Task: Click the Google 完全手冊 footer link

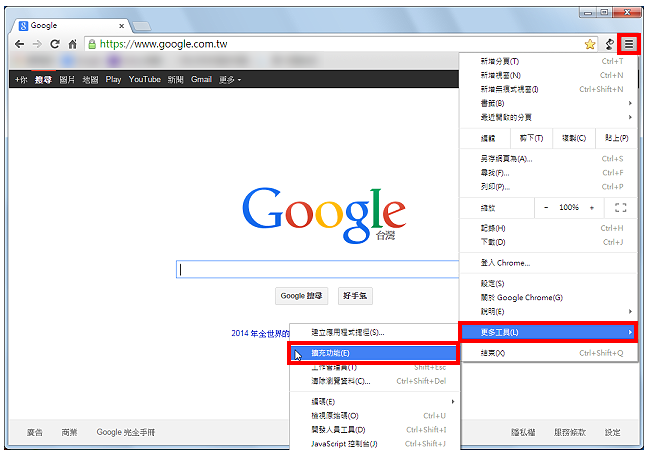Action: pyautogui.click(x=126, y=432)
